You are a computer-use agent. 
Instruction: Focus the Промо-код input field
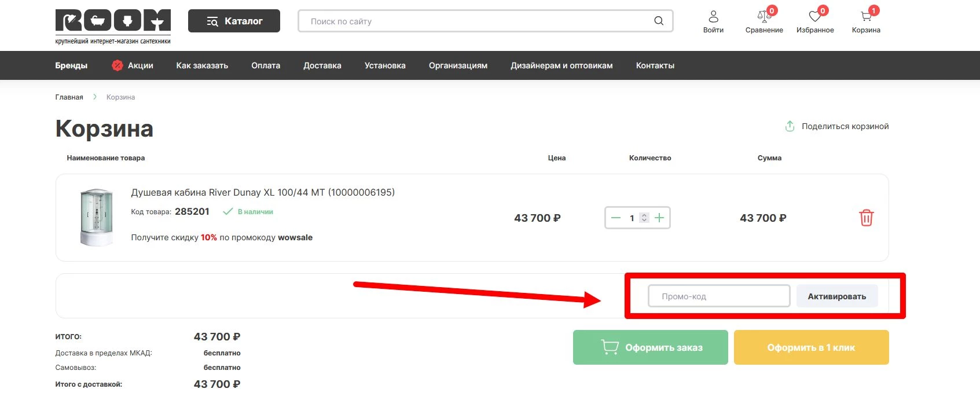click(718, 296)
